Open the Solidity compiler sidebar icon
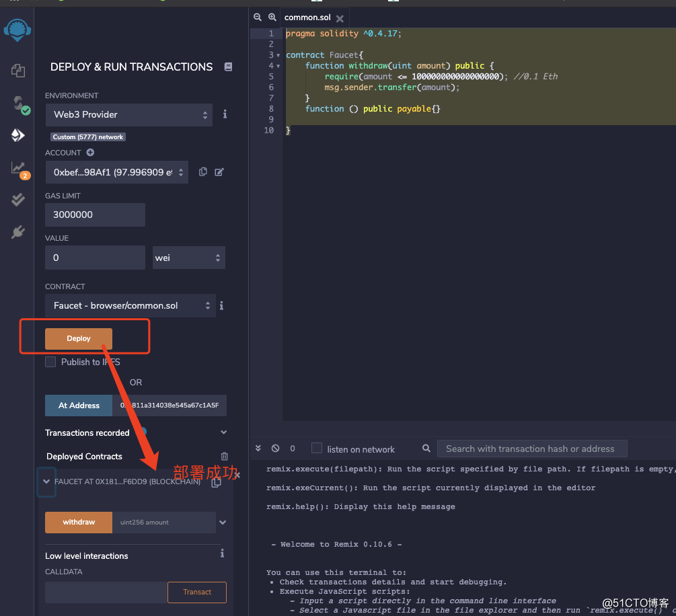Viewport: 676px width, 616px height. (x=20, y=105)
